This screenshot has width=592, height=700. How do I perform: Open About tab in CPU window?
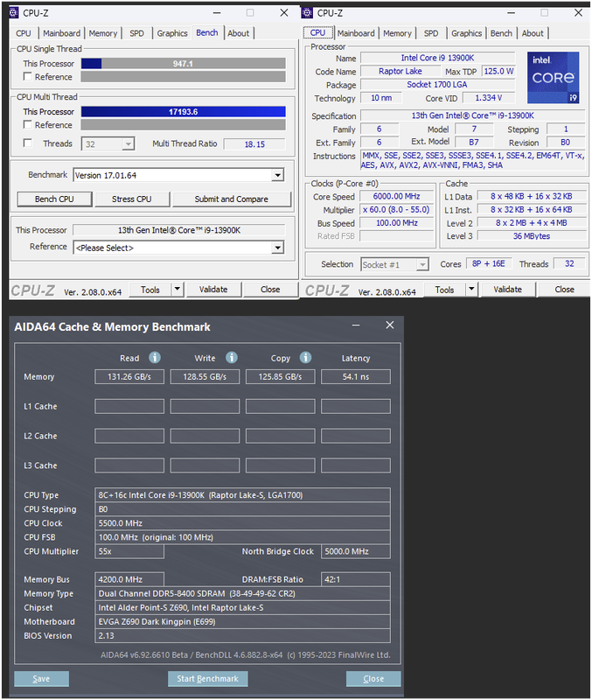[533, 33]
